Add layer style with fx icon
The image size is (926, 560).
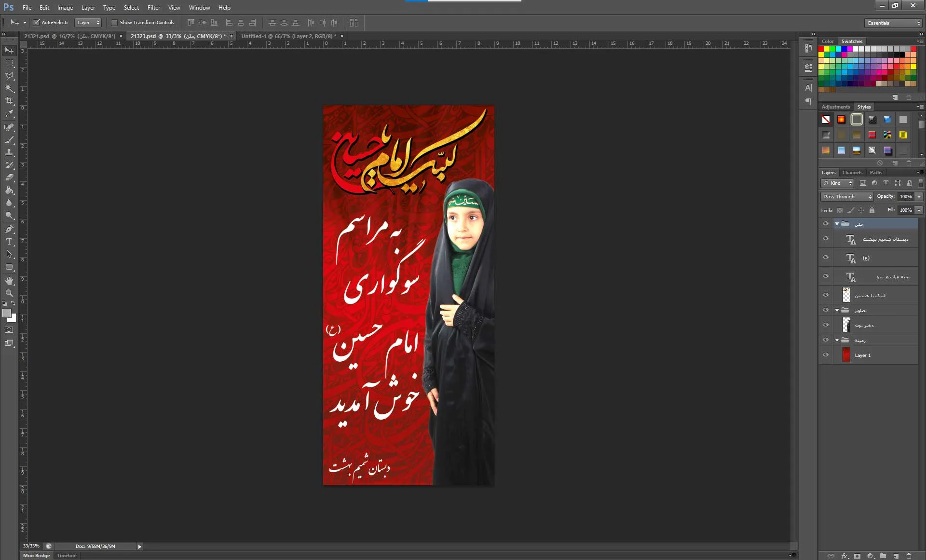click(x=844, y=556)
